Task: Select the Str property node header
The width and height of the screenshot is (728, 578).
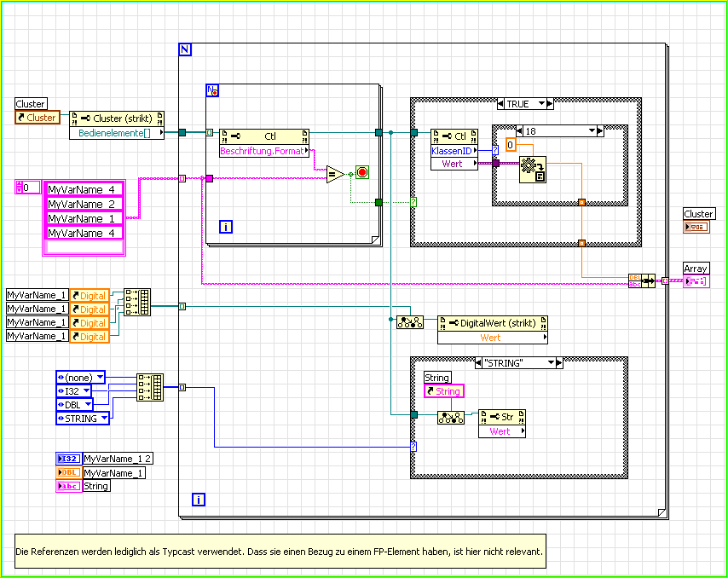Action: point(502,417)
